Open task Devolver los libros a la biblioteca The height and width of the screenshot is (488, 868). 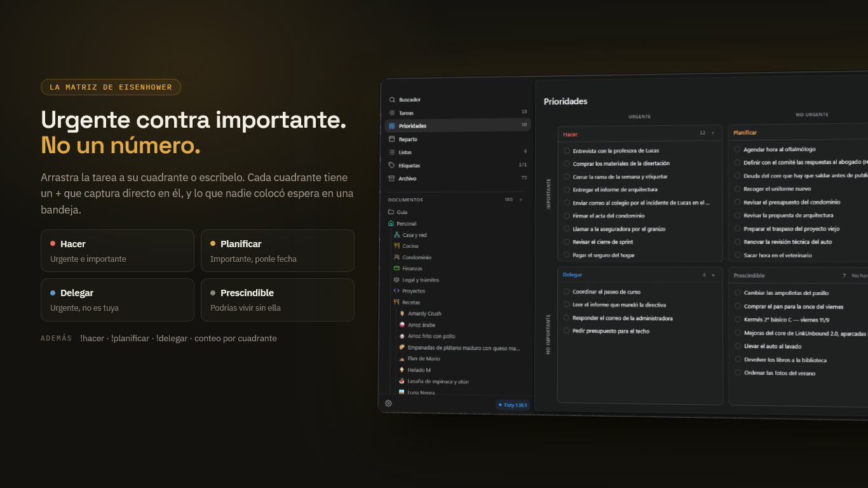785,360
